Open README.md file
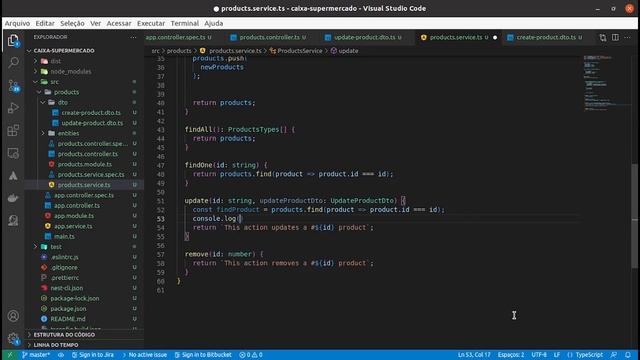The image size is (640, 360). click(68, 319)
